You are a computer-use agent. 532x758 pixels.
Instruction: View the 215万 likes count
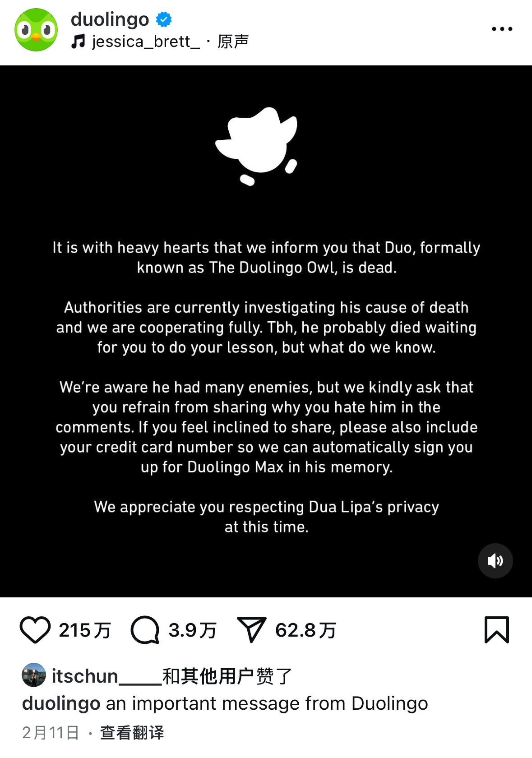[x=85, y=630]
